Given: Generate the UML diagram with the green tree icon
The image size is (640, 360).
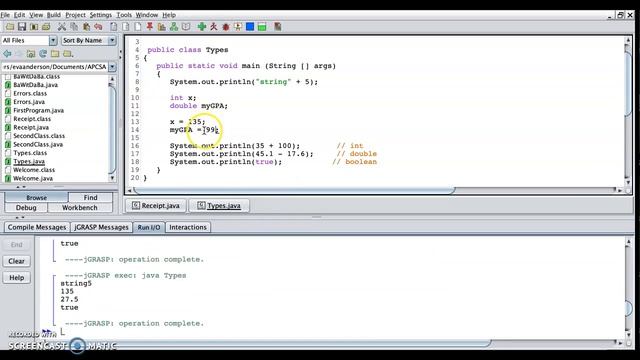Looking at the screenshot, I should tap(174, 27).
